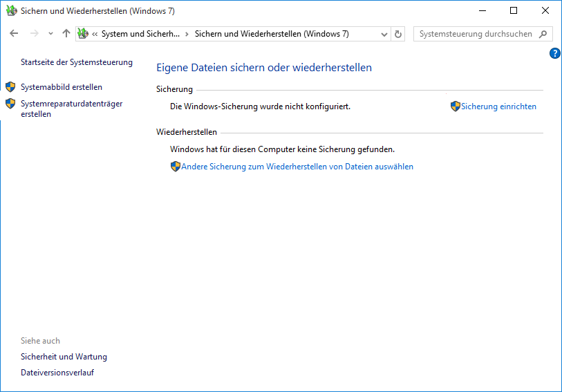The width and height of the screenshot is (562, 392).
Task: Open help with the blue question mark
Action: 554,53
